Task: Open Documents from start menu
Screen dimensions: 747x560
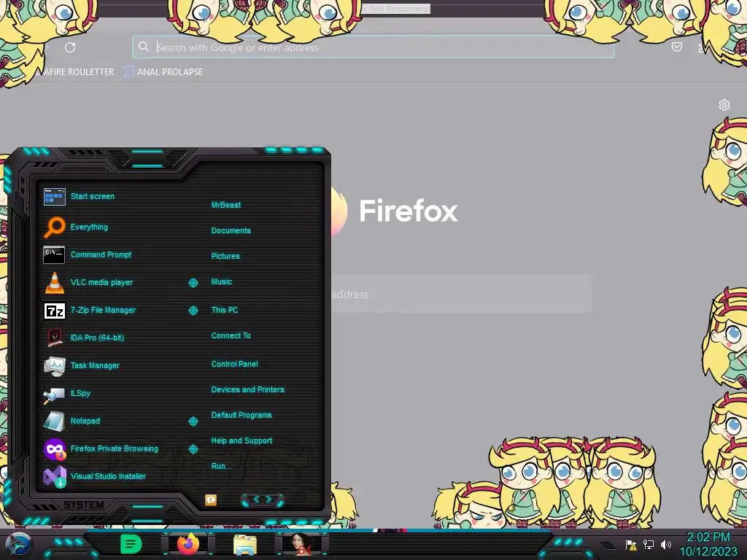Action: (231, 230)
